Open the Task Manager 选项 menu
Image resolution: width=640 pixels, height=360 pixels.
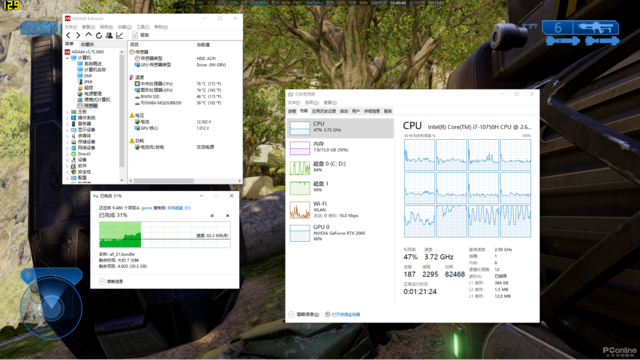coord(311,102)
